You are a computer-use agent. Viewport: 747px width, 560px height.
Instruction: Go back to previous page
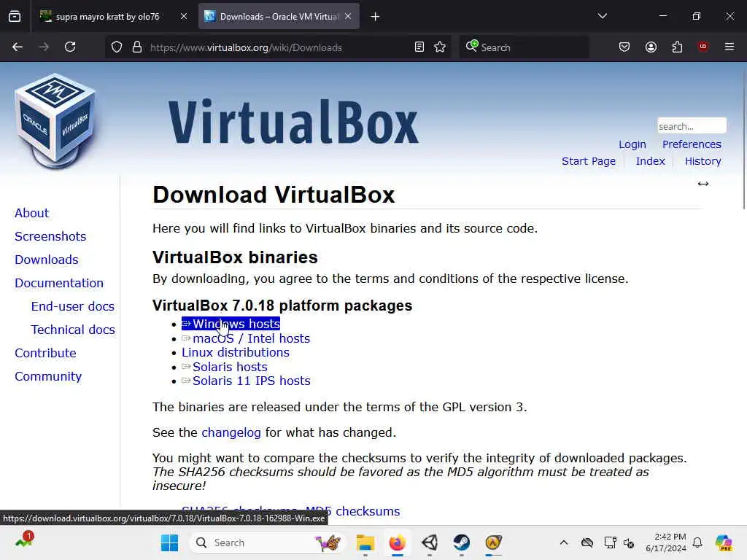tap(18, 47)
